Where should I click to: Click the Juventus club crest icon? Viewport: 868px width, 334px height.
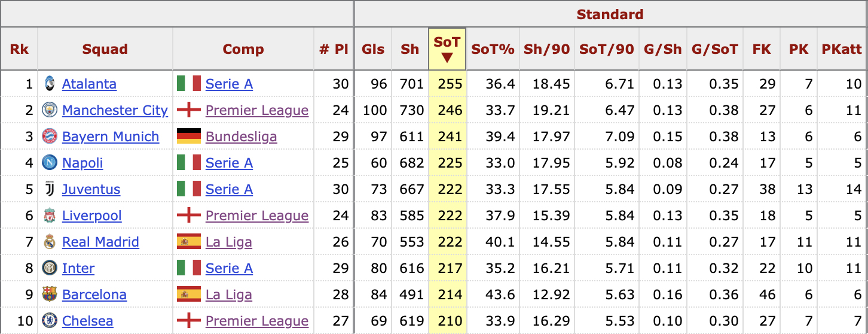click(50, 189)
